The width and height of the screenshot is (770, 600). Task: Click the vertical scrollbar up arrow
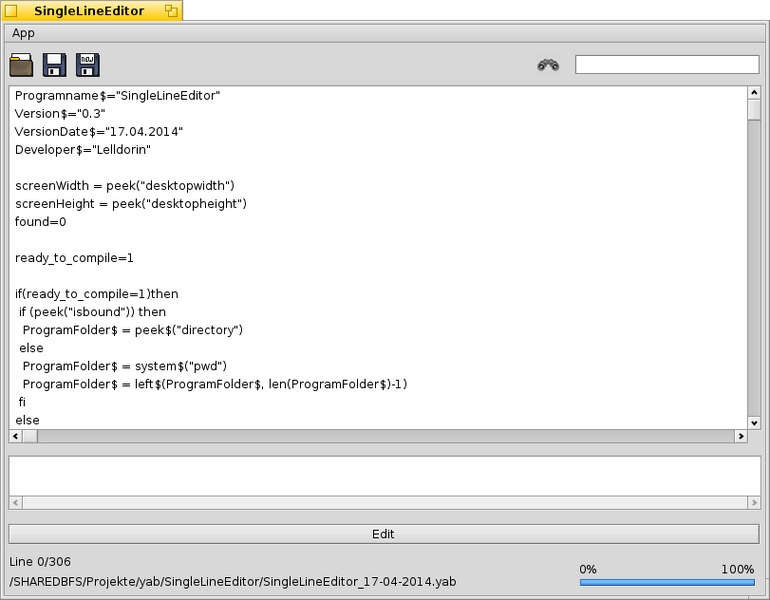tap(754, 92)
